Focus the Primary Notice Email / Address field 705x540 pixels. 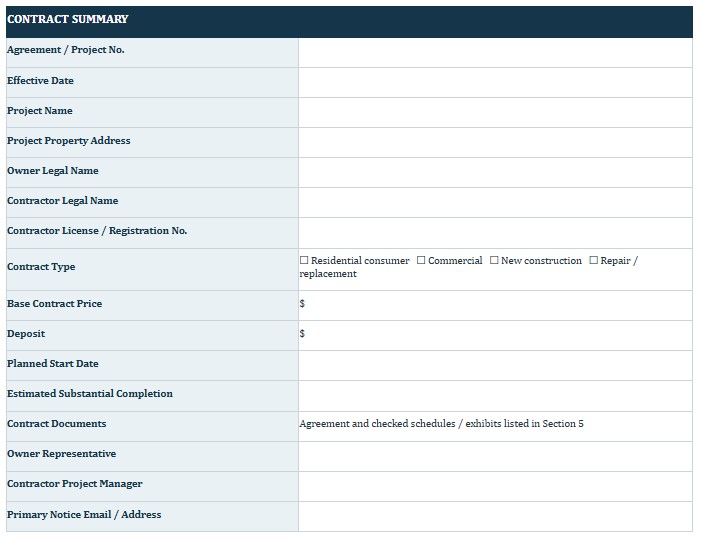click(x=495, y=517)
